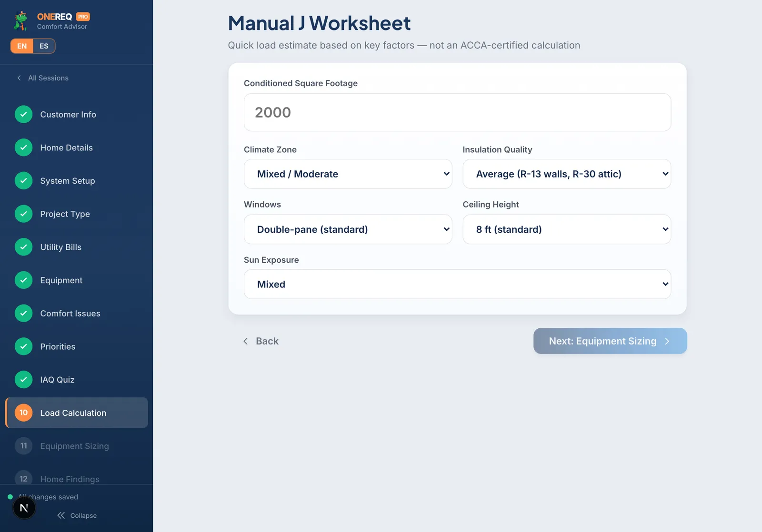
Task: Click the OneReq frog mascot logo
Action: (x=21, y=20)
